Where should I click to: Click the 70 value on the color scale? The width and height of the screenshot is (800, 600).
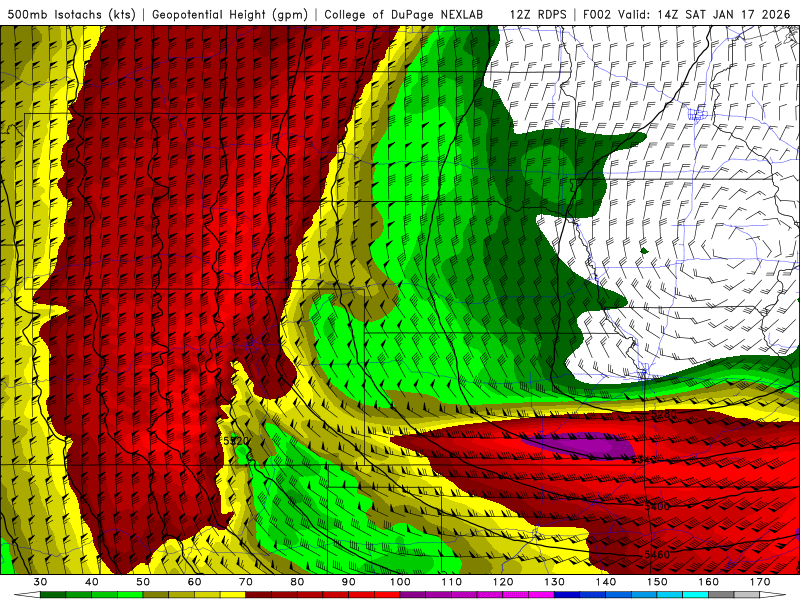246,582
